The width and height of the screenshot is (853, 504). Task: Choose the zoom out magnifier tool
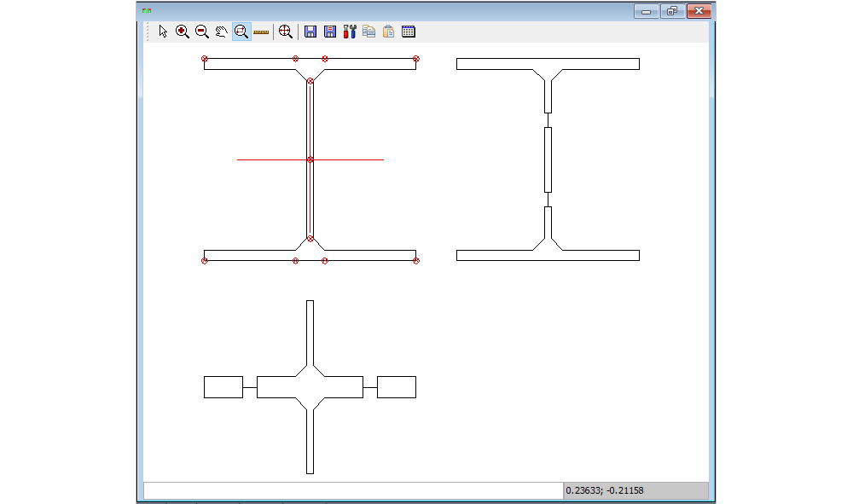pos(202,32)
